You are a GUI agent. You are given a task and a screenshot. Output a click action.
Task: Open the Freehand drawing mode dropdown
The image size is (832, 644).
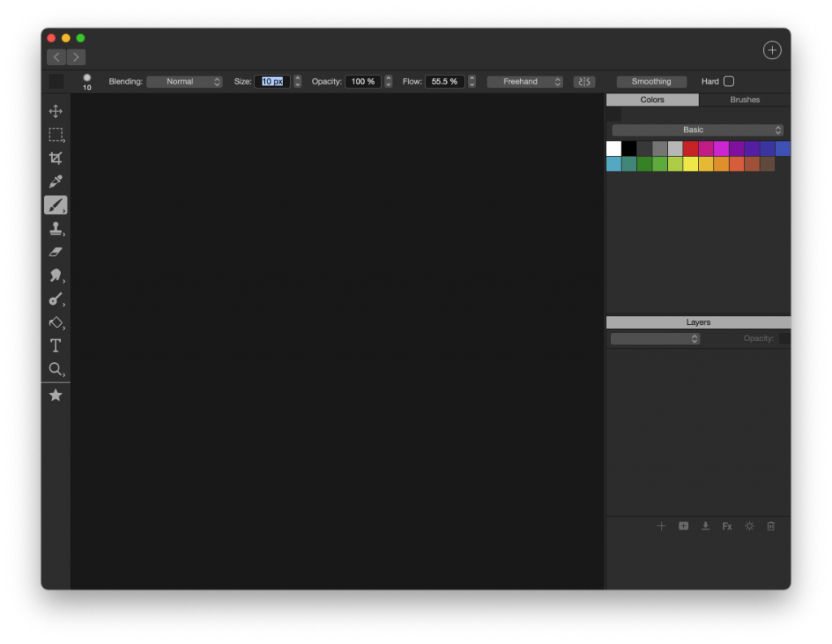pyautogui.click(x=525, y=82)
